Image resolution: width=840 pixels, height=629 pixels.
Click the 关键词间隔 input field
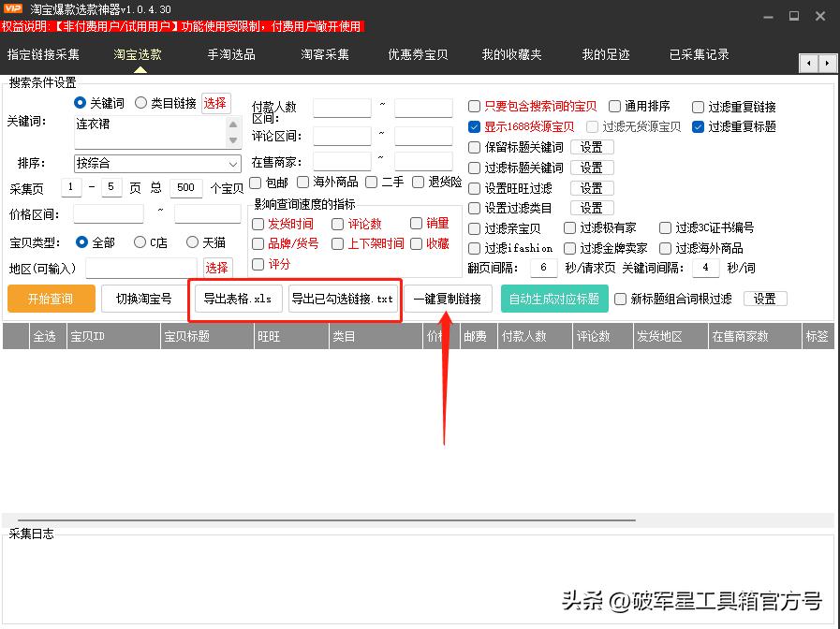(705, 268)
